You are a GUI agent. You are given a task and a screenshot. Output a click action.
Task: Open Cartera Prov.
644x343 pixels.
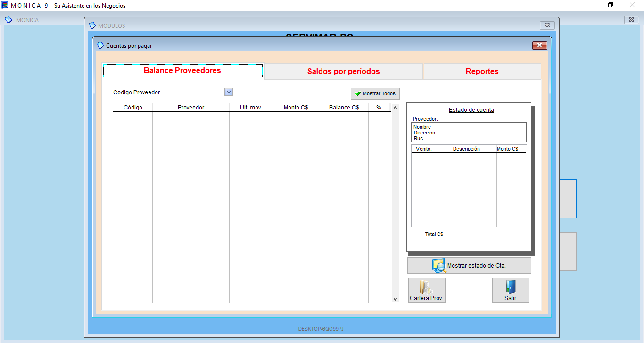tap(426, 290)
